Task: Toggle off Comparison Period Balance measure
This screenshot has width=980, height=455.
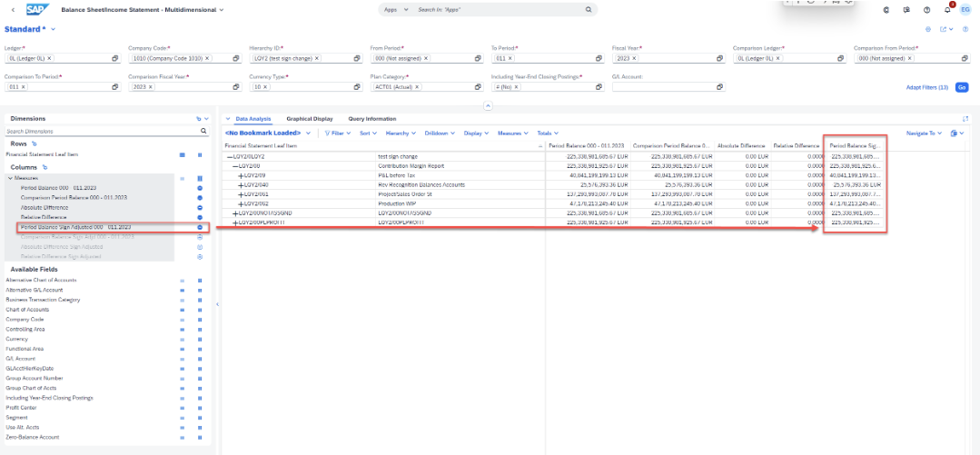Action: [x=200, y=197]
